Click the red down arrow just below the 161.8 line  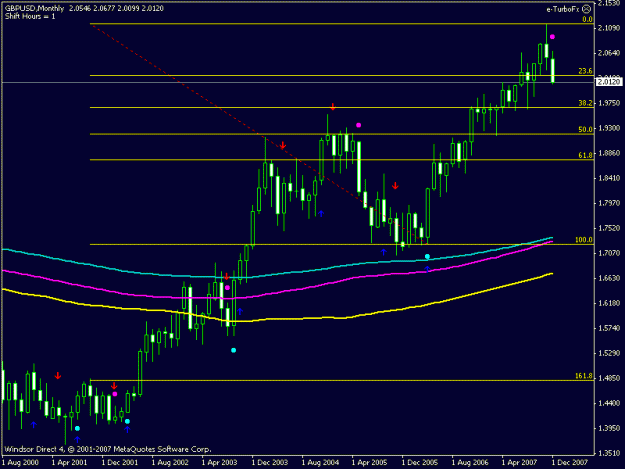coord(114,386)
